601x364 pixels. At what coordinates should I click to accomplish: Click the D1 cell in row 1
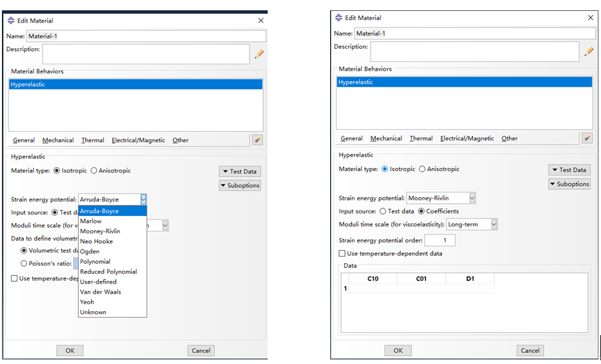pyautogui.click(x=470, y=289)
